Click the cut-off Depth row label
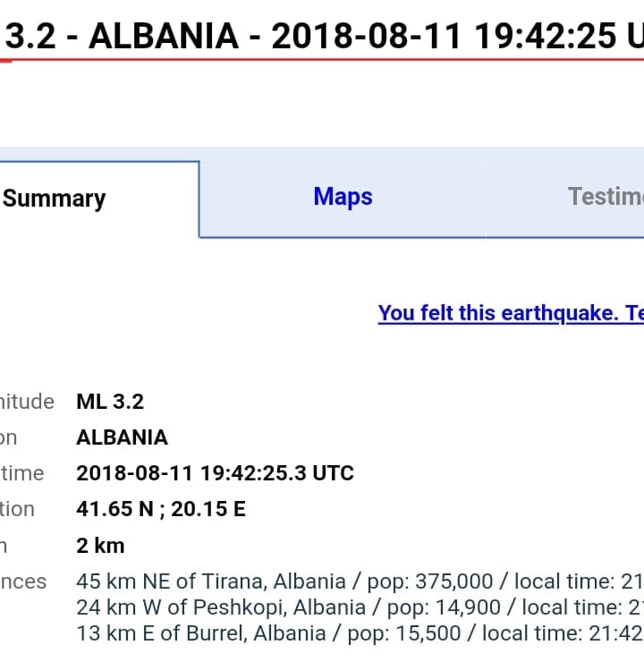Screen dimensions: 644x662 click(x=4, y=545)
